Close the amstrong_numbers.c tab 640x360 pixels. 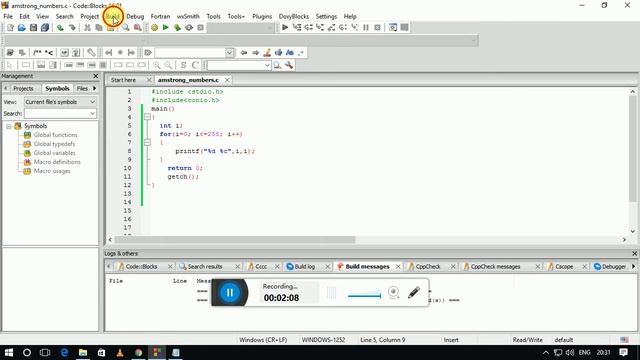227,80
